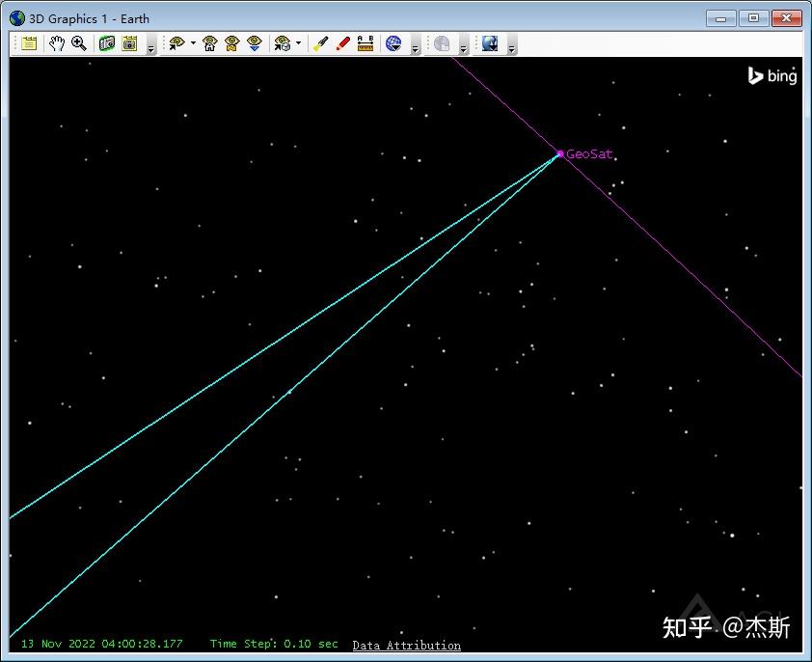Click the eye icon with blue down arrow
This screenshot has height=662, width=812.
[x=255, y=43]
